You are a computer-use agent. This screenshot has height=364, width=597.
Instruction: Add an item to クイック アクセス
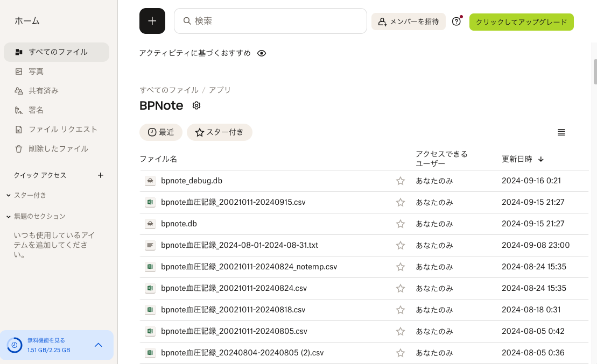tap(101, 175)
